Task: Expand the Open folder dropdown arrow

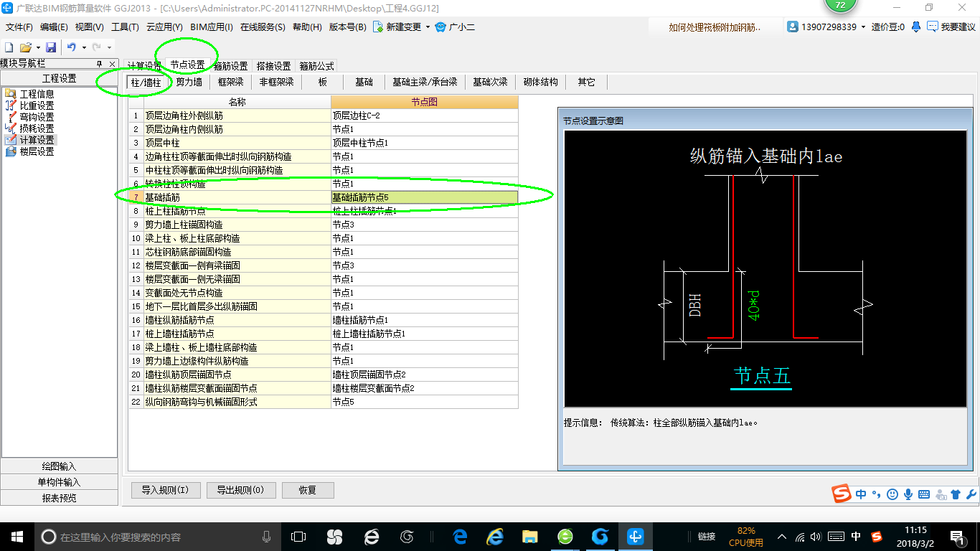Action: click(38, 47)
